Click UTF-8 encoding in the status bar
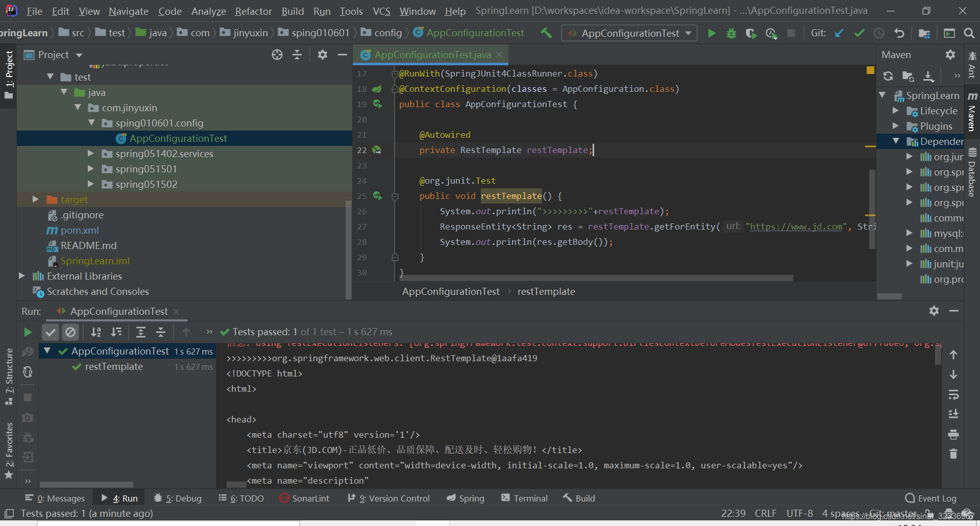980x526 pixels. (x=799, y=513)
